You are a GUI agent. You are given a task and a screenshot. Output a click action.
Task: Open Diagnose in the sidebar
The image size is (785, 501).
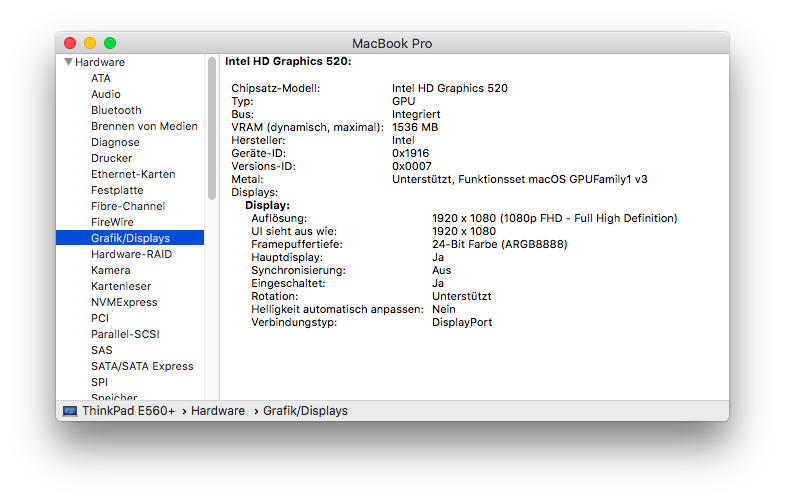tap(115, 143)
